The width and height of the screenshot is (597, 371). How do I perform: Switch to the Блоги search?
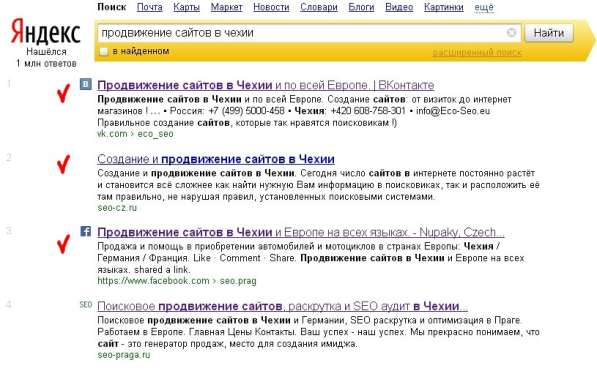[x=361, y=7]
